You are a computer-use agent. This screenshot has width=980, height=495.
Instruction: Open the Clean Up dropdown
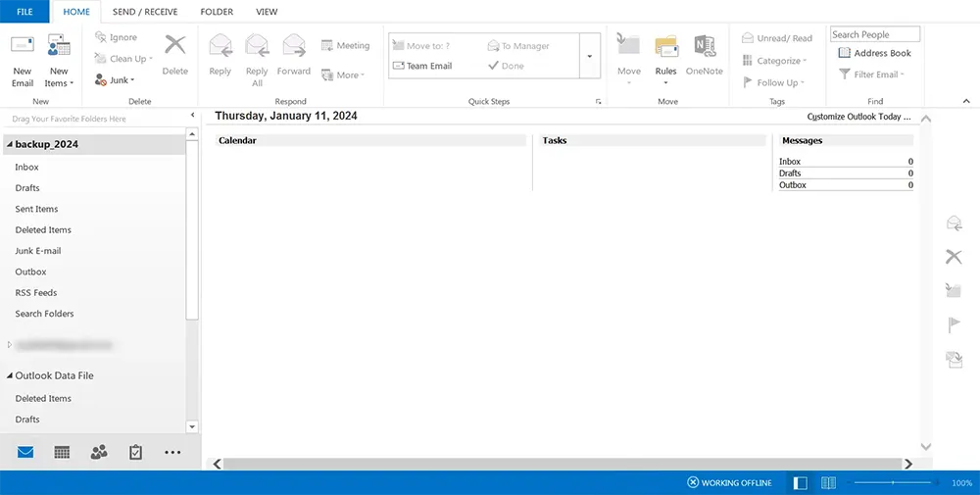point(123,59)
